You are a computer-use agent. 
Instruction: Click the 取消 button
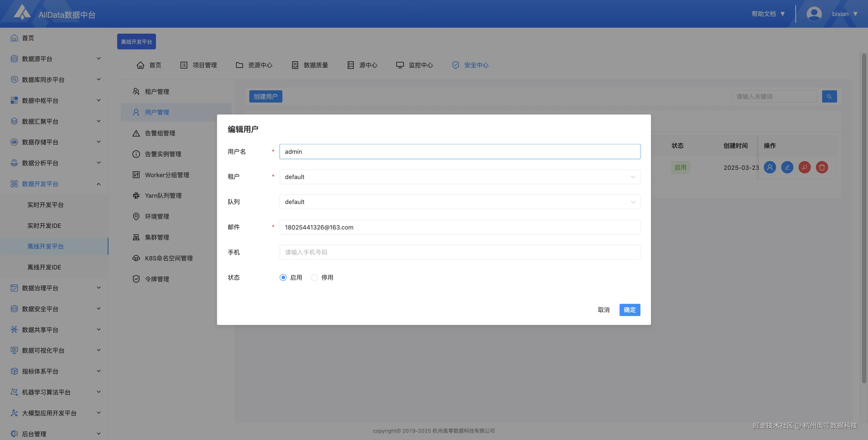tap(604, 310)
